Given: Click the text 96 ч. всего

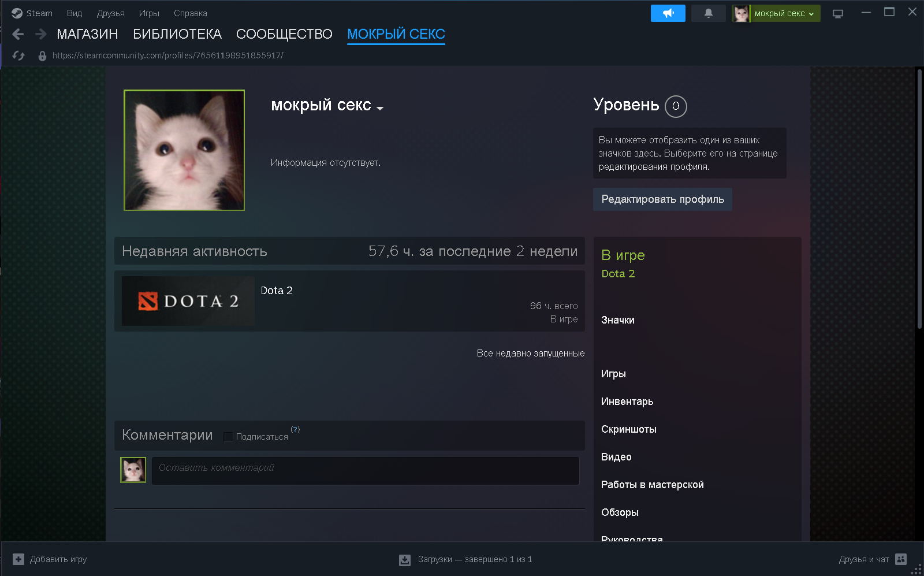Looking at the screenshot, I should [x=554, y=306].
